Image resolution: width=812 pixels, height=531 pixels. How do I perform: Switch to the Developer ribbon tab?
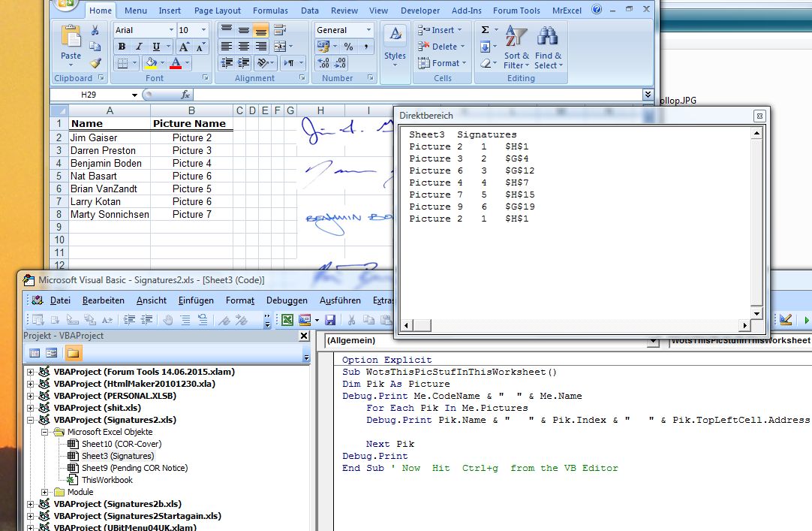(x=420, y=11)
